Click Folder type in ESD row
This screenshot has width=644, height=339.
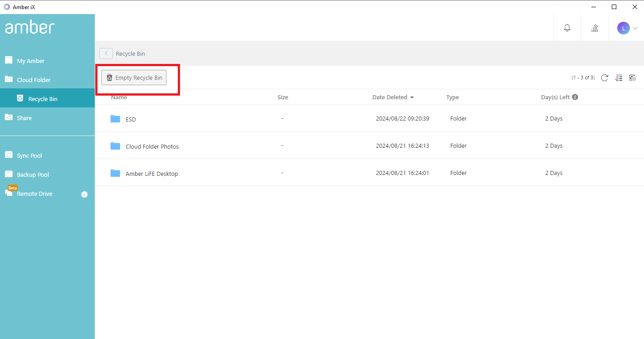pos(459,119)
